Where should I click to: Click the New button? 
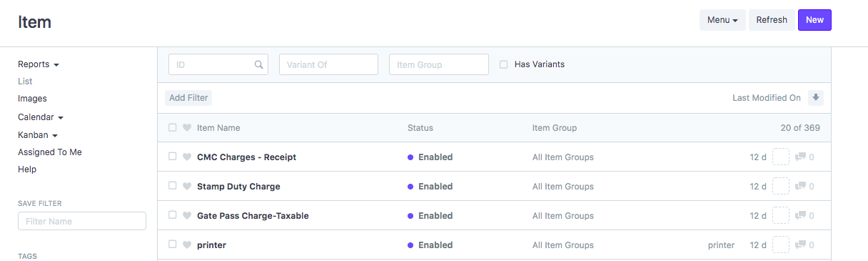pos(814,20)
